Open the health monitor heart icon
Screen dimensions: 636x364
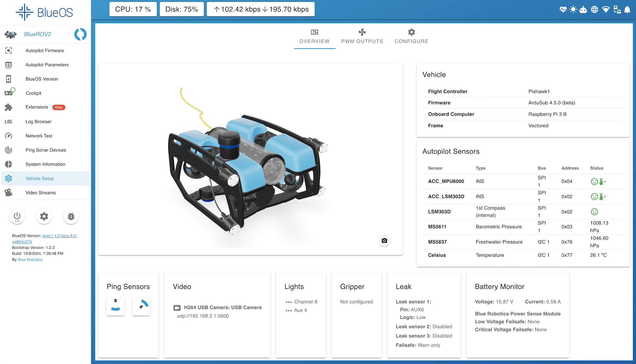[563, 10]
